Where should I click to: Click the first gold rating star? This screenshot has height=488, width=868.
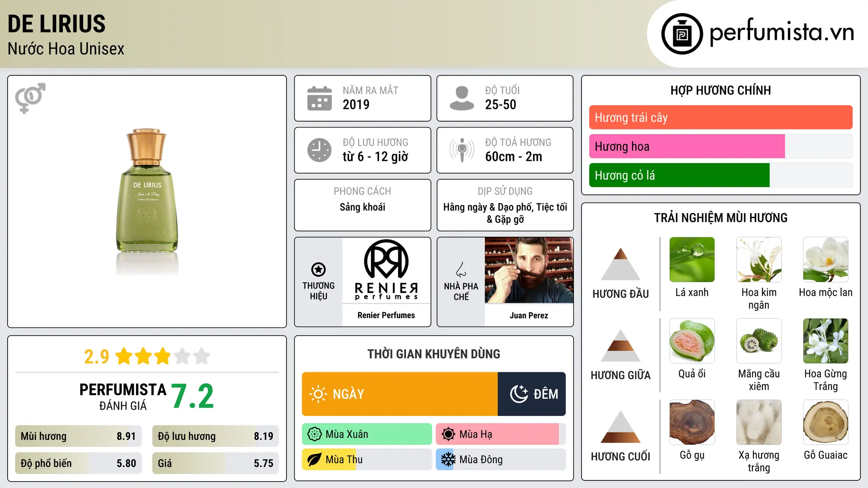(x=124, y=356)
